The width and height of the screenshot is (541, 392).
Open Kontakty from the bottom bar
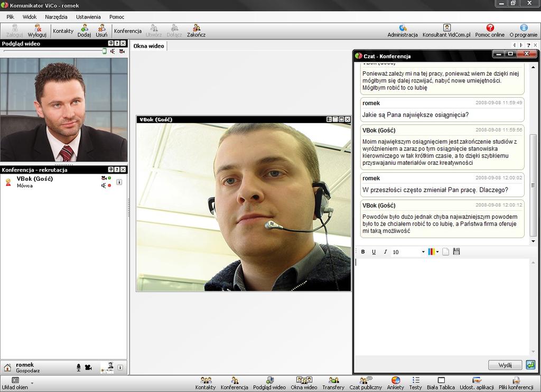(206, 384)
